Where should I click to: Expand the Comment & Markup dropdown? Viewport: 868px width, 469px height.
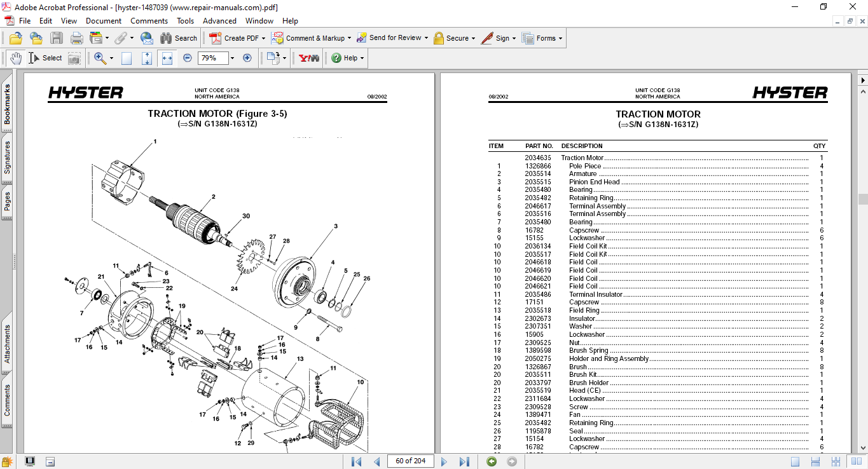click(350, 38)
